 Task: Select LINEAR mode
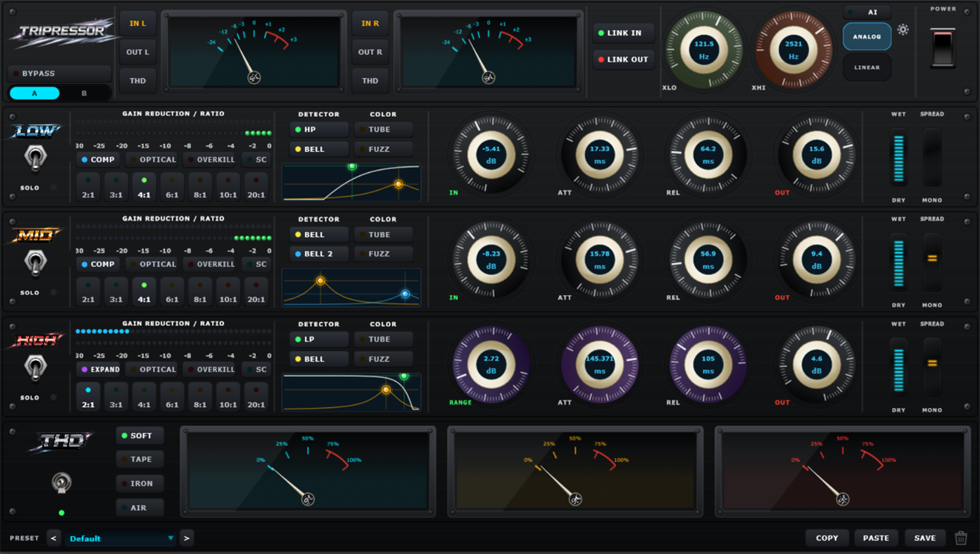(867, 67)
